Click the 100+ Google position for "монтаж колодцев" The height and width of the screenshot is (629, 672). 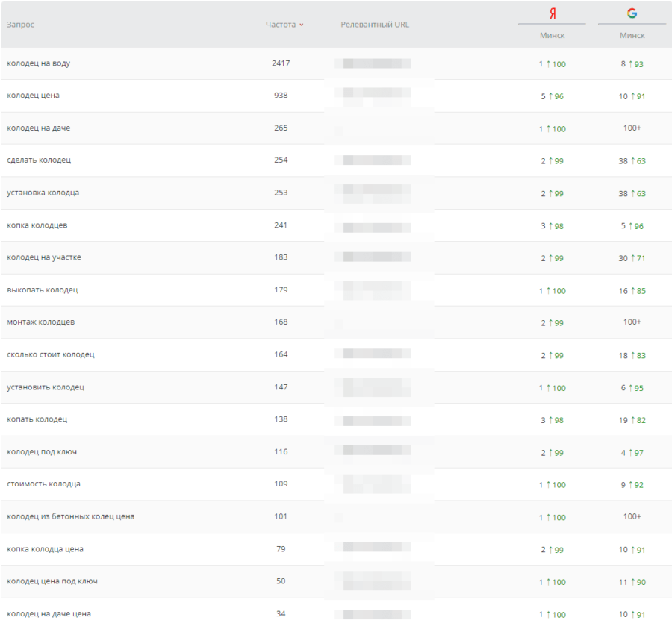pyautogui.click(x=632, y=322)
